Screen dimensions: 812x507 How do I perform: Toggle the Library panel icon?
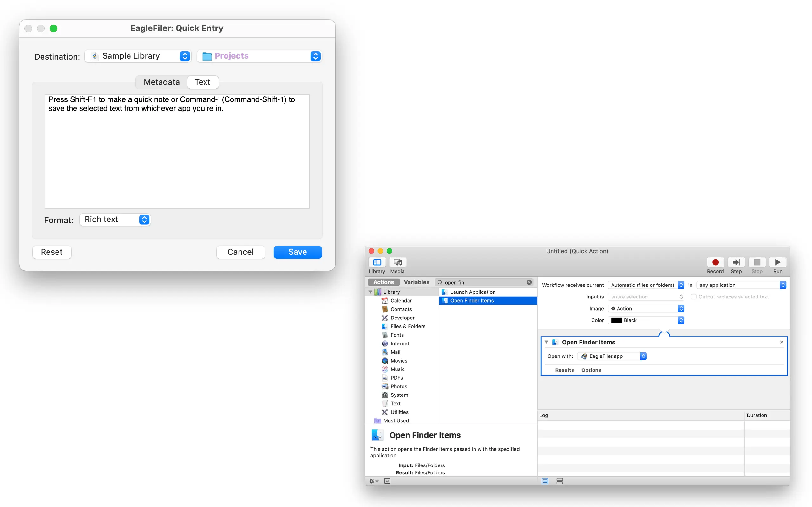(x=377, y=262)
